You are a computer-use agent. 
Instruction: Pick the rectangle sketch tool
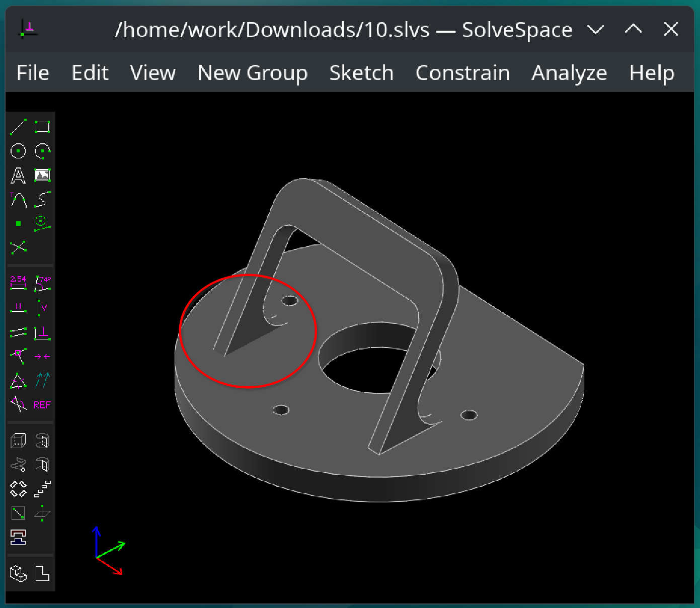pos(42,127)
